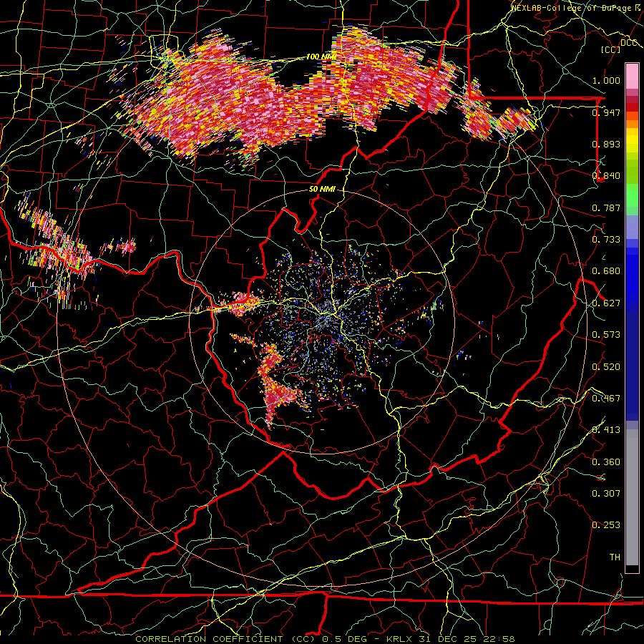This screenshot has height=644, width=644.
Task: Pick the 0.680 scale label
Action: pos(606,271)
